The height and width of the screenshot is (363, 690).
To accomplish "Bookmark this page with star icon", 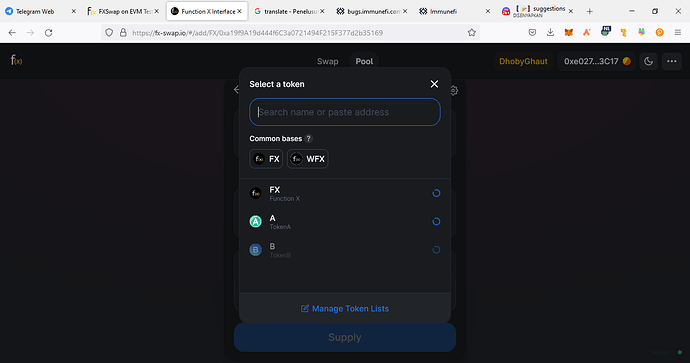I will [471, 33].
